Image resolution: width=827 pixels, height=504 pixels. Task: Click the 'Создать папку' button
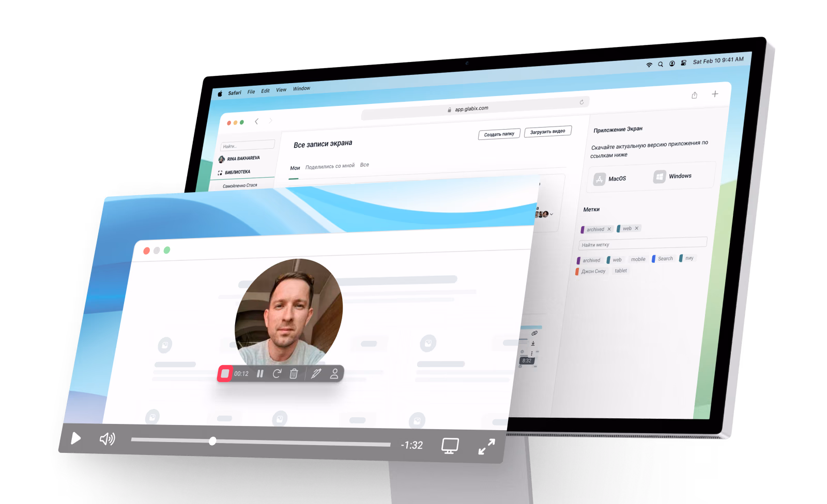point(499,134)
